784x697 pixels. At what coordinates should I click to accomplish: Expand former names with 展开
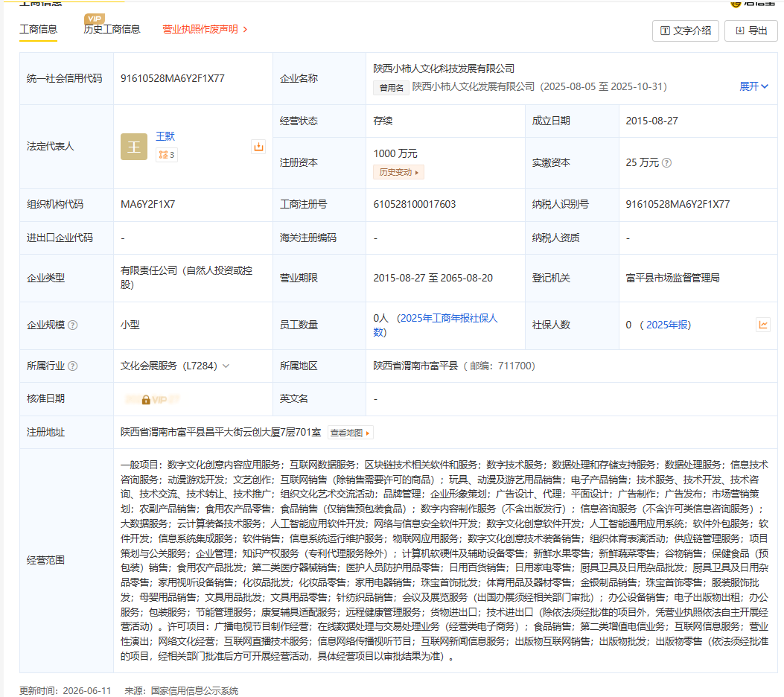tap(753, 86)
